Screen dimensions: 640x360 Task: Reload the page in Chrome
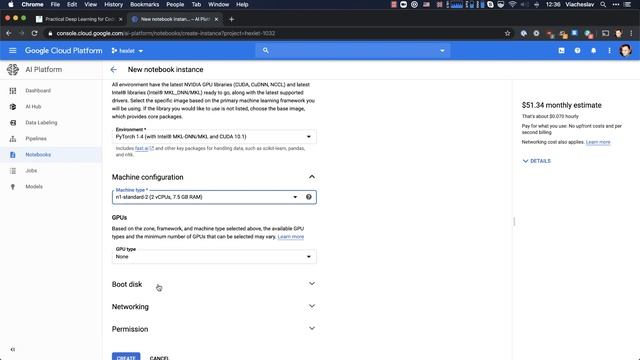pos(34,33)
